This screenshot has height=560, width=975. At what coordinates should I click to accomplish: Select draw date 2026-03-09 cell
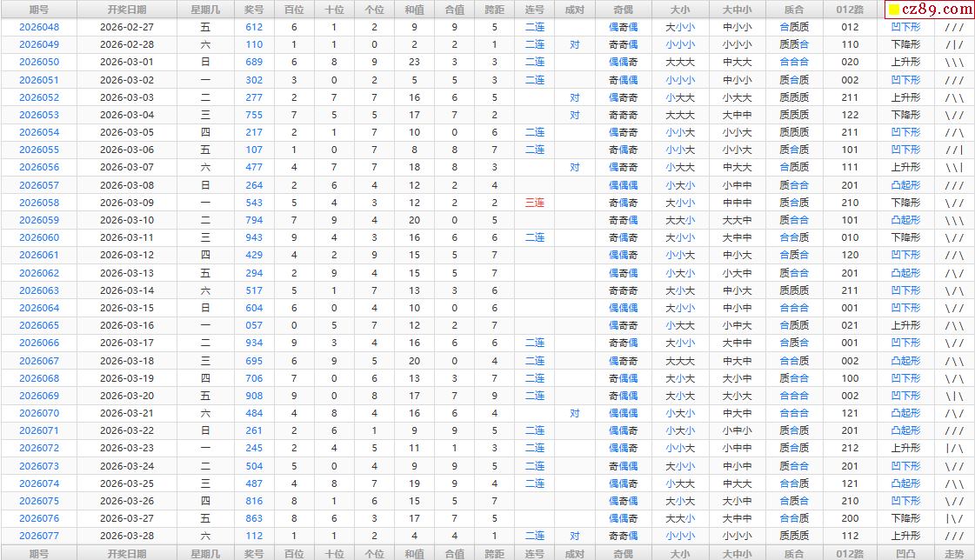pos(127,203)
